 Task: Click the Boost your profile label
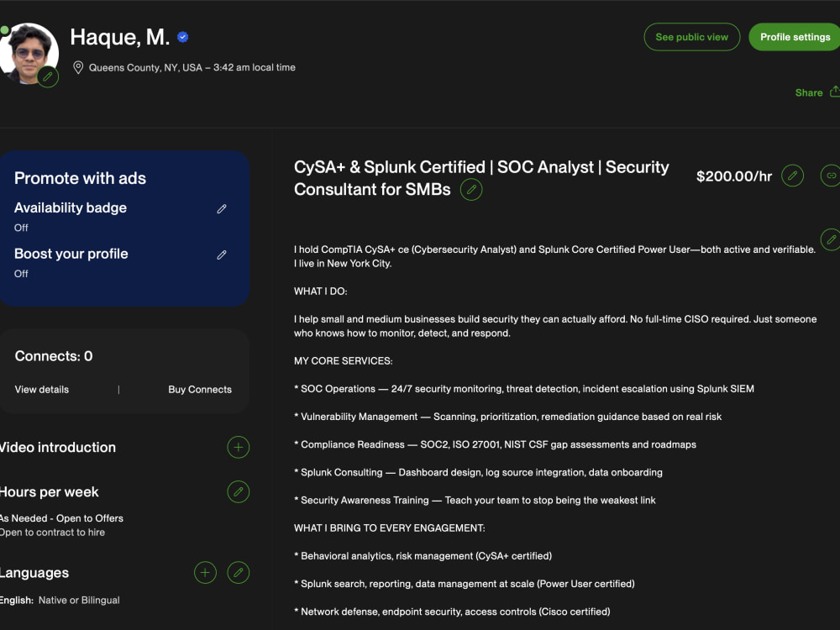point(71,254)
